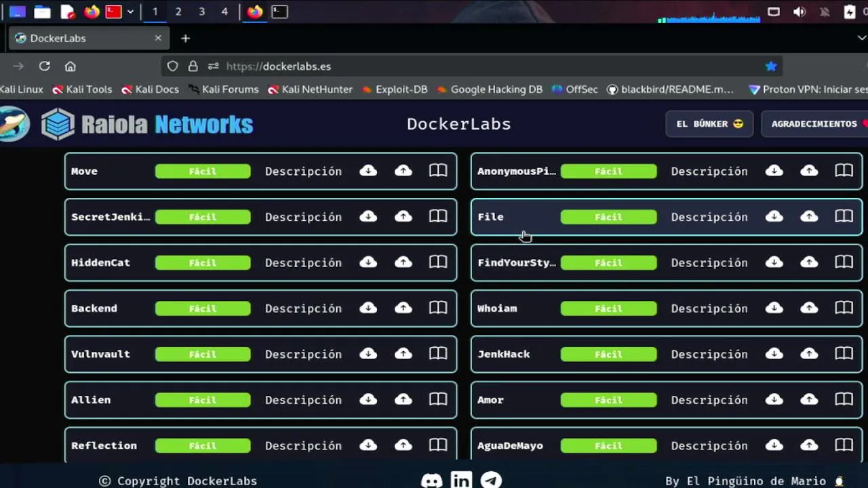Open the list all tabs dropdown

tap(862, 38)
